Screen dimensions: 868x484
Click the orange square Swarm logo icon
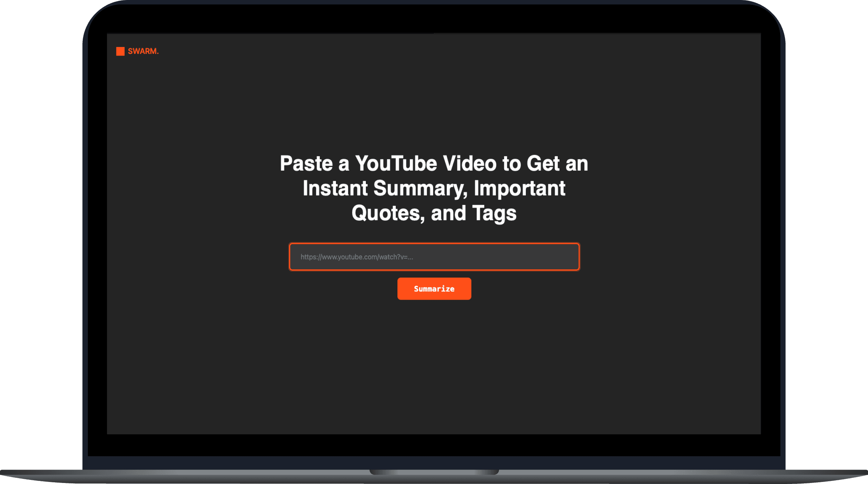click(120, 51)
